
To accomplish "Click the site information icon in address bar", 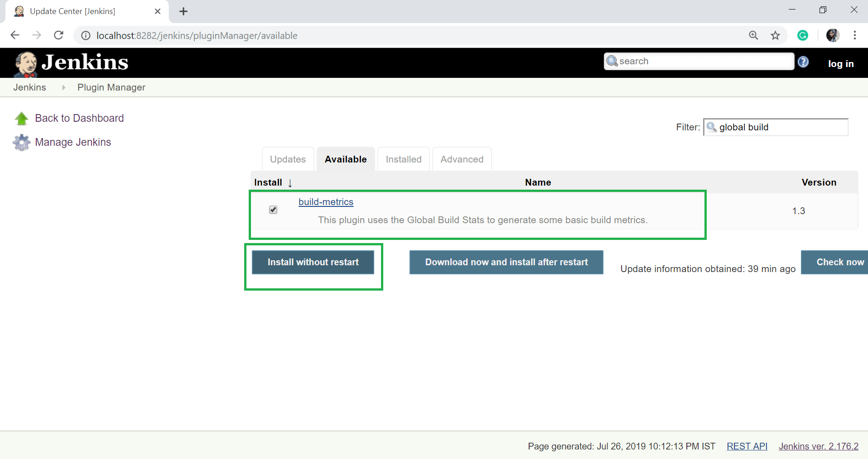I will [x=86, y=36].
